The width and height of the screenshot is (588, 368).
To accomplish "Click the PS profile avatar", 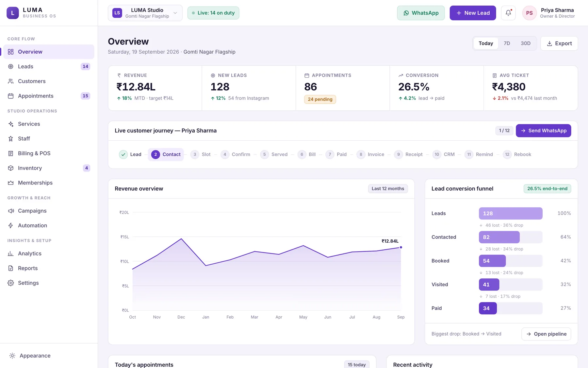I will 529,13.
